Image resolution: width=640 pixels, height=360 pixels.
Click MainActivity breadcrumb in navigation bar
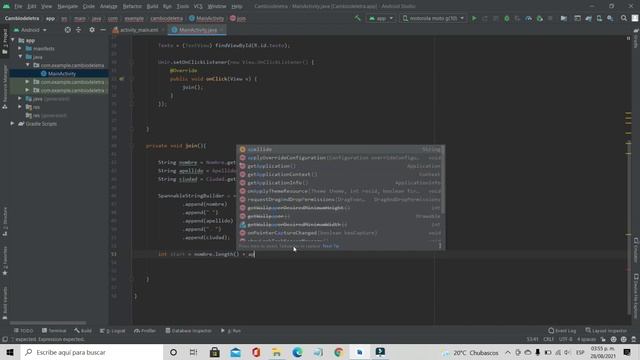207,18
